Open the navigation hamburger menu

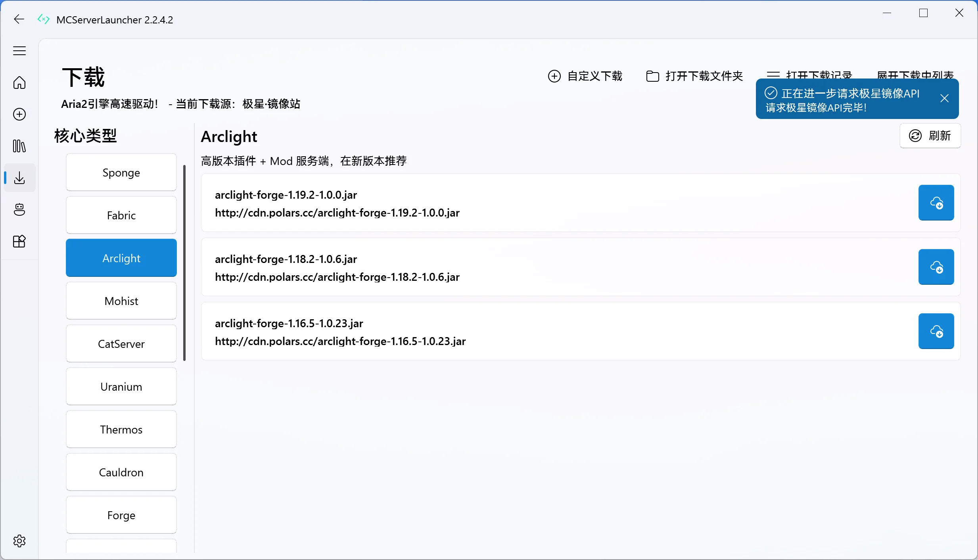(x=19, y=51)
